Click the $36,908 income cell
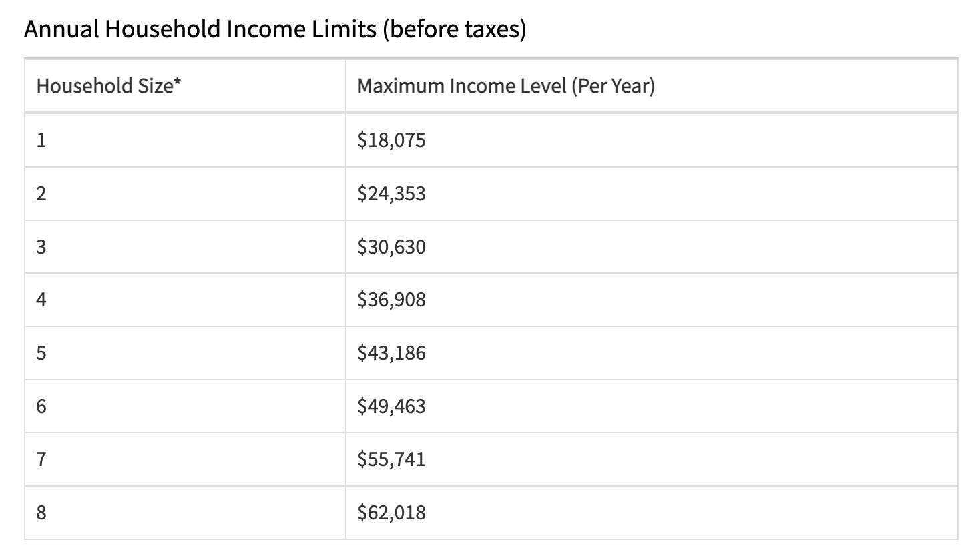 tap(652, 300)
